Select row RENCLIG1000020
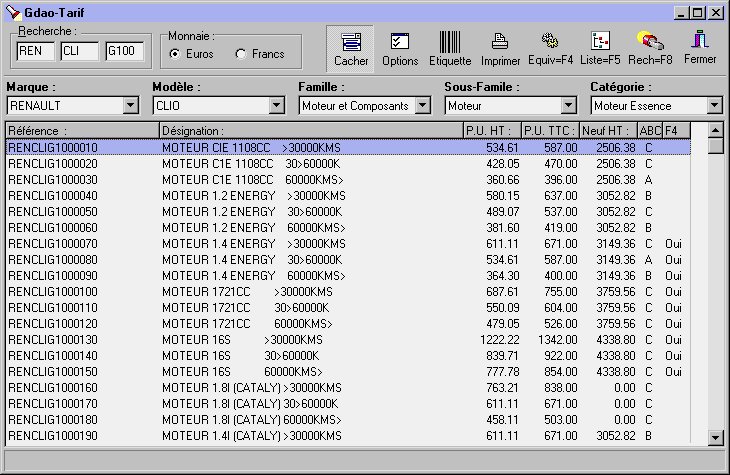The width and height of the screenshot is (730, 475). tap(348, 163)
